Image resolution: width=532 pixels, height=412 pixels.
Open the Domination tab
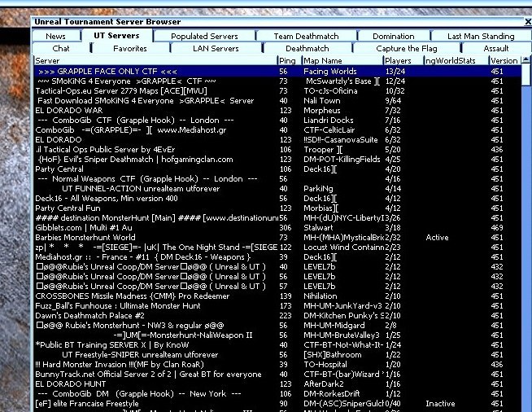click(393, 37)
